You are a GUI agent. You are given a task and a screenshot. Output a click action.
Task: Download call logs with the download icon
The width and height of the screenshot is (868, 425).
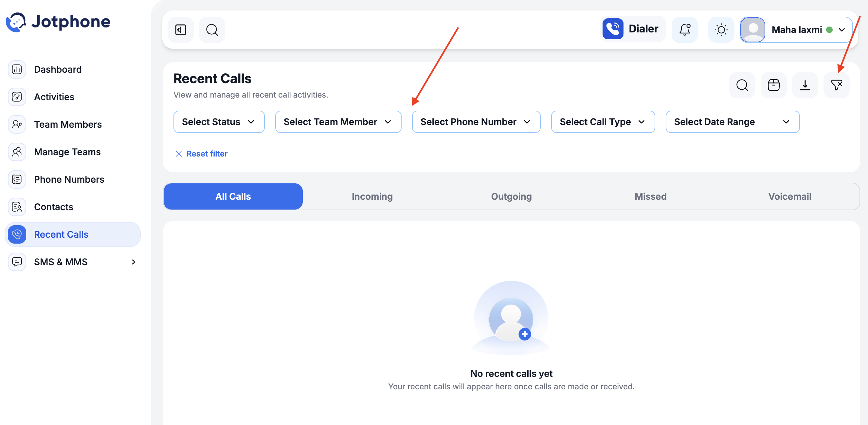point(805,85)
